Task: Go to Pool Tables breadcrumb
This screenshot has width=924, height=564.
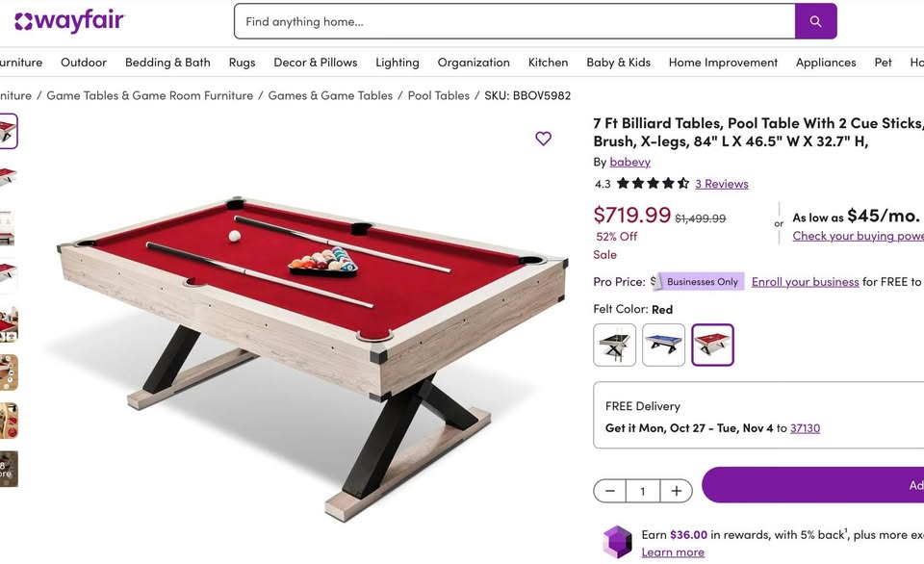Action: coord(439,95)
